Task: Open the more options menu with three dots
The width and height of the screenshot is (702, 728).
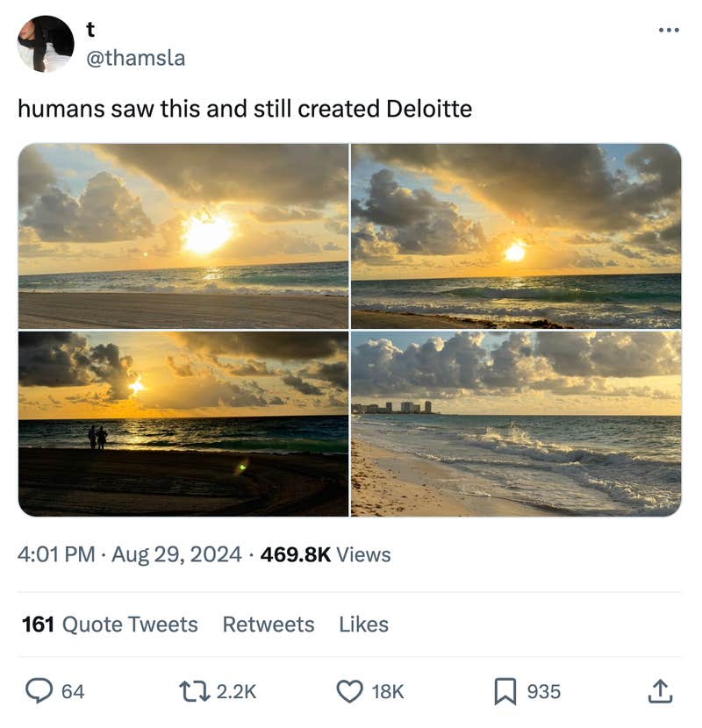Action: (669, 31)
